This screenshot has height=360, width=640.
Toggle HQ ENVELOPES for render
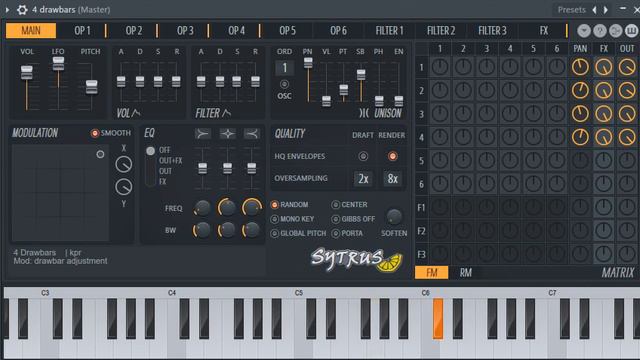tap(392, 156)
